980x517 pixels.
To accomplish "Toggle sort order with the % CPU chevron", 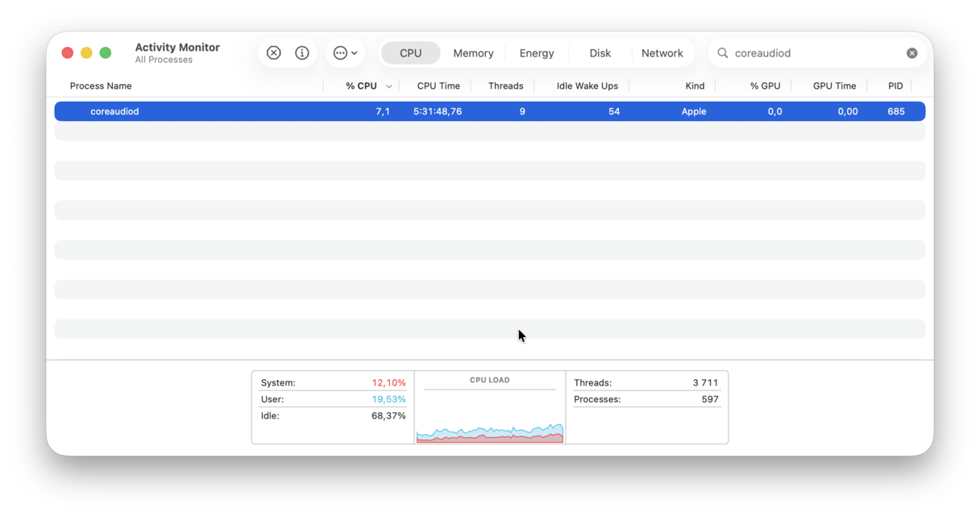I will pos(388,86).
